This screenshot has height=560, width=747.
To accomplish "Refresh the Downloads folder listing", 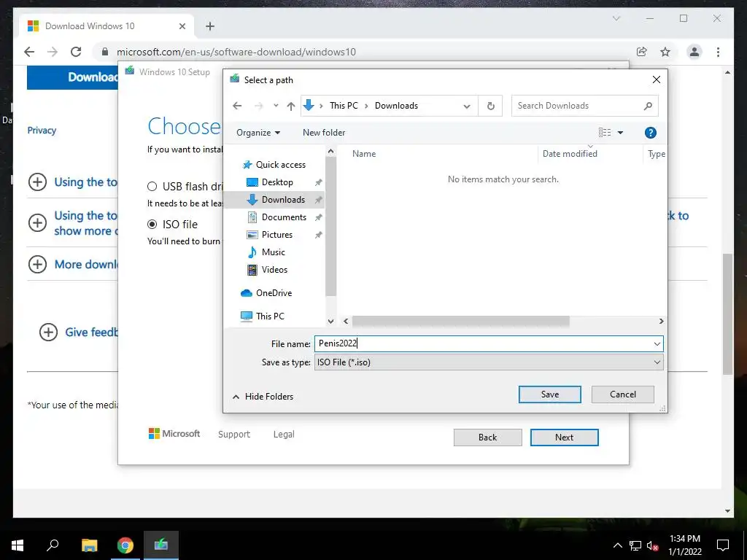I will click(491, 106).
